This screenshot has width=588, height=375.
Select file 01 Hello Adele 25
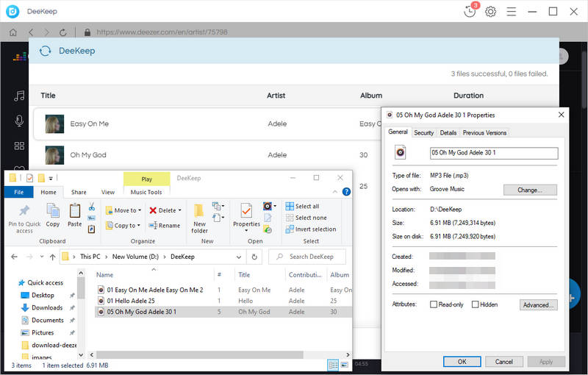coord(131,301)
